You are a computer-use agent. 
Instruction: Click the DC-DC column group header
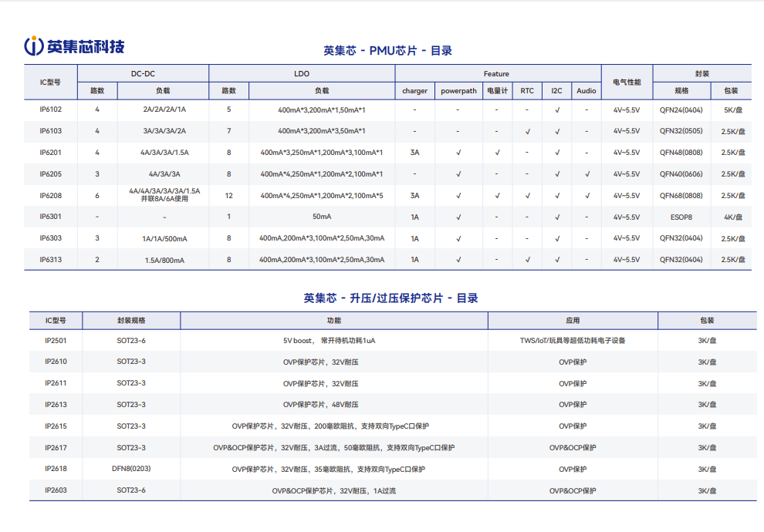[x=143, y=73]
